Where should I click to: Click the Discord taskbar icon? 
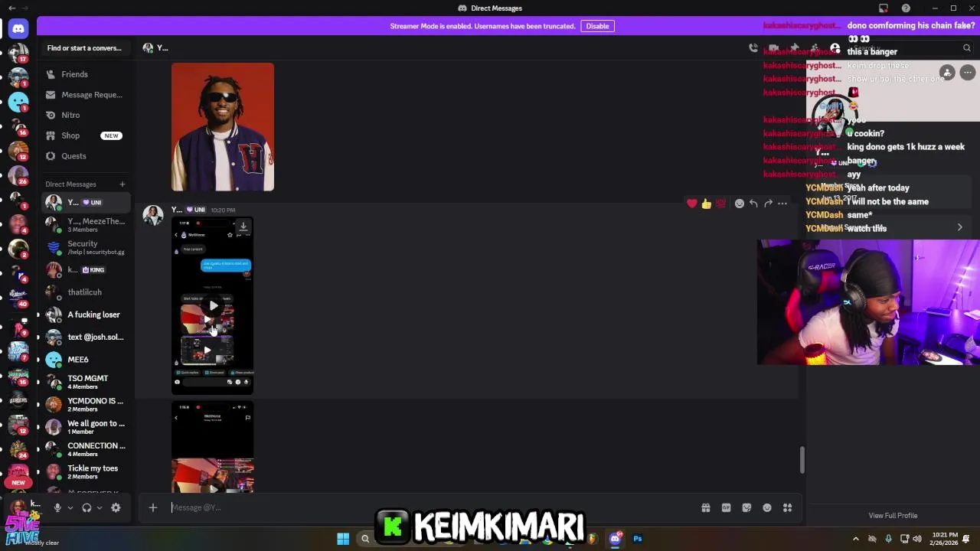point(615,539)
